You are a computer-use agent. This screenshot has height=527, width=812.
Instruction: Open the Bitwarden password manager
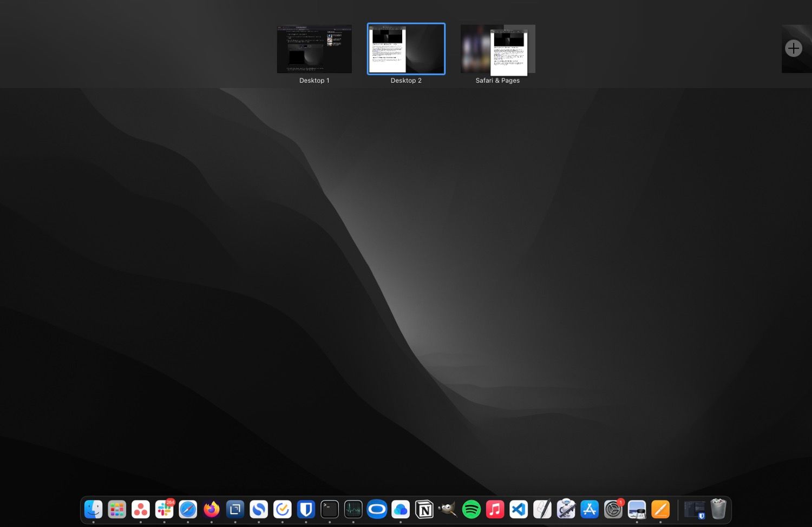click(x=305, y=509)
